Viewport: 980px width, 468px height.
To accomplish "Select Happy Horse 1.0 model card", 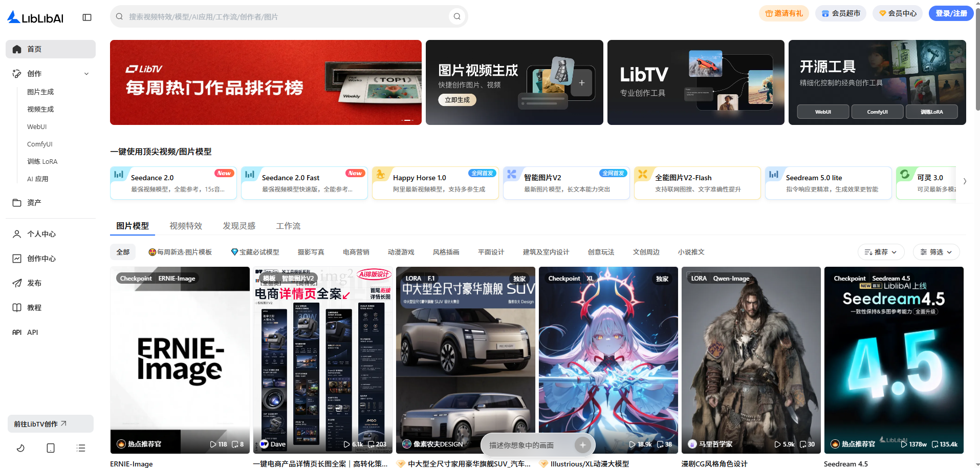I will tap(435, 183).
